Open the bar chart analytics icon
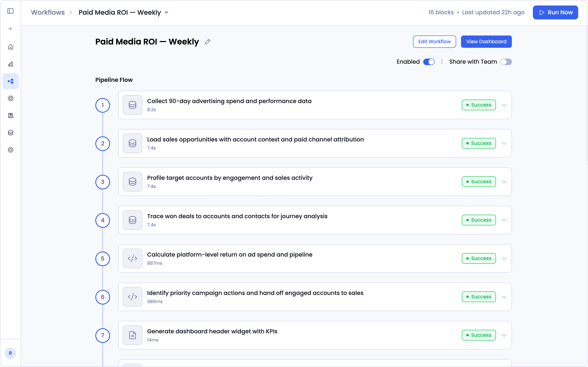Image resolution: width=588 pixels, height=367 pixels. (x=10, y=64)
